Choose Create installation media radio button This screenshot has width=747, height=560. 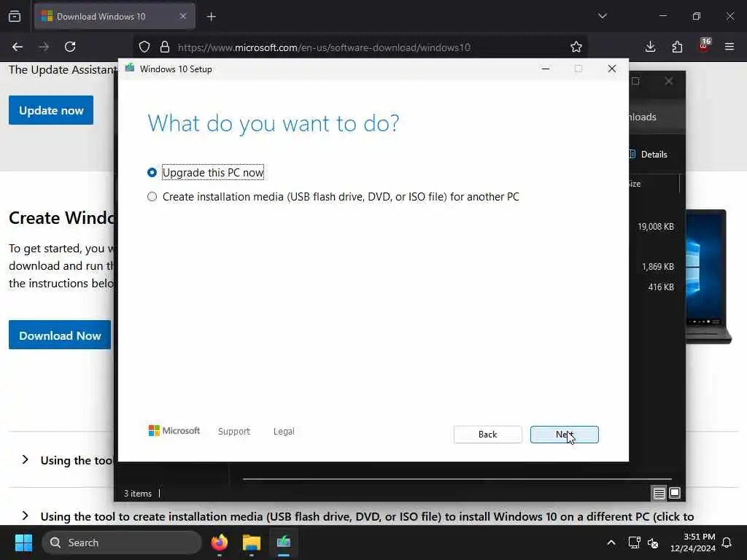point(152,197)
